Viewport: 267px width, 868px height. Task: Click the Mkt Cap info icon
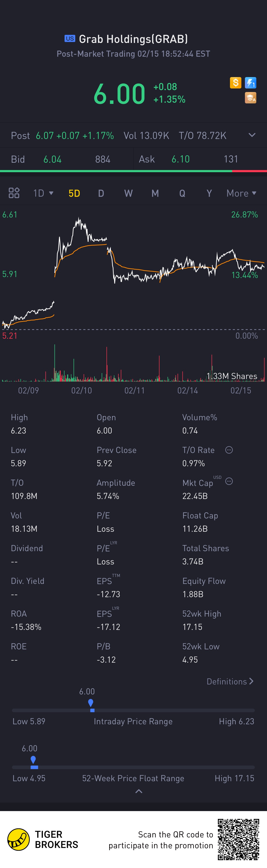click(x=229, y=481)
